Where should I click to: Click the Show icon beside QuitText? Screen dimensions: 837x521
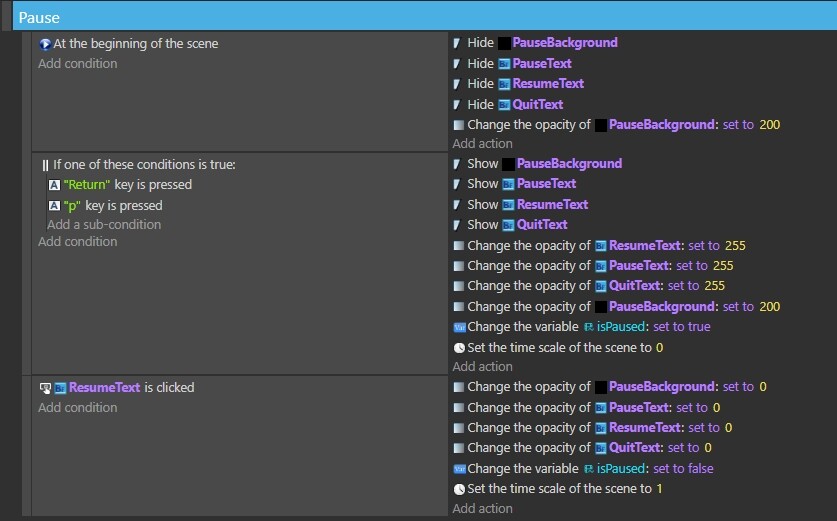(x=457, y=225)
